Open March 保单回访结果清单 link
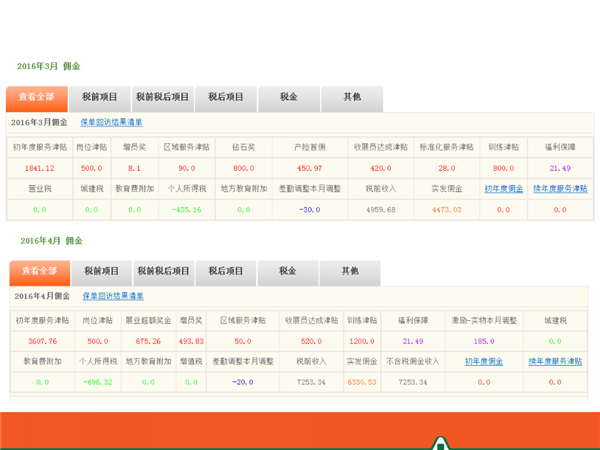The image size is (600, 450). point(112,122)
